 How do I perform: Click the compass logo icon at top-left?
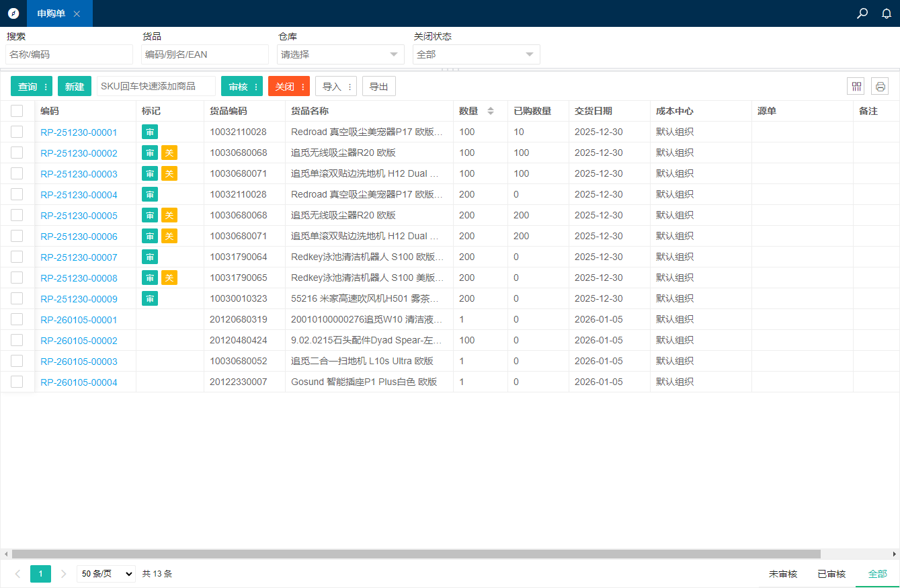pos(13,13)
